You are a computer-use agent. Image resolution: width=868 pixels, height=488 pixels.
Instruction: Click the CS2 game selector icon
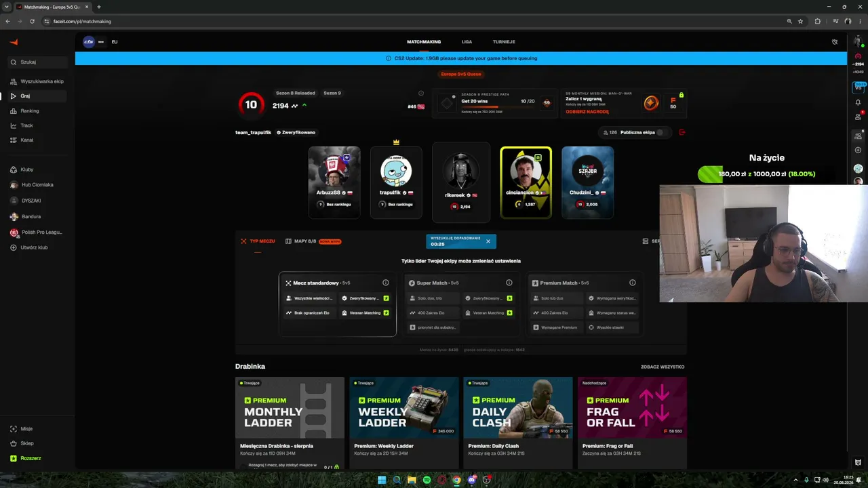[89, 42]
